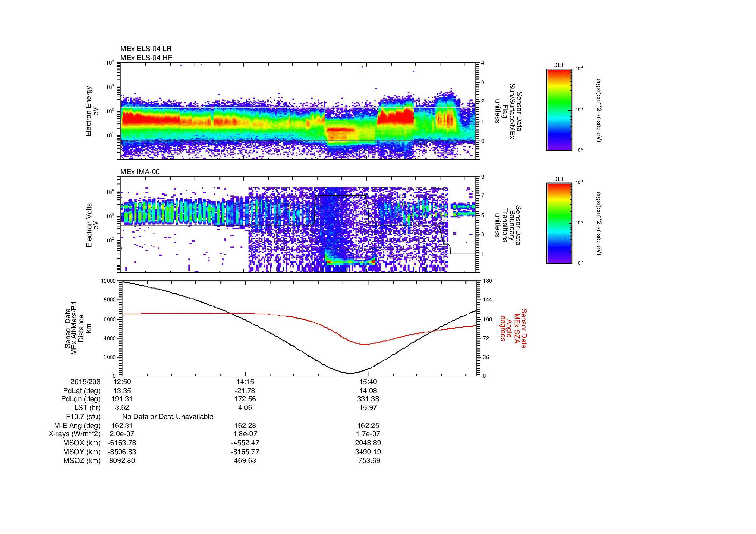Click the PdLat value '-21.78'
The image size is (756, 534).
[x=245, y=391]
